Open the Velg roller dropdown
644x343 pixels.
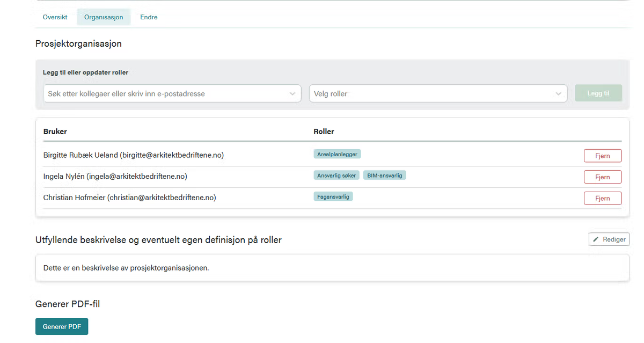tap(438, 93)
